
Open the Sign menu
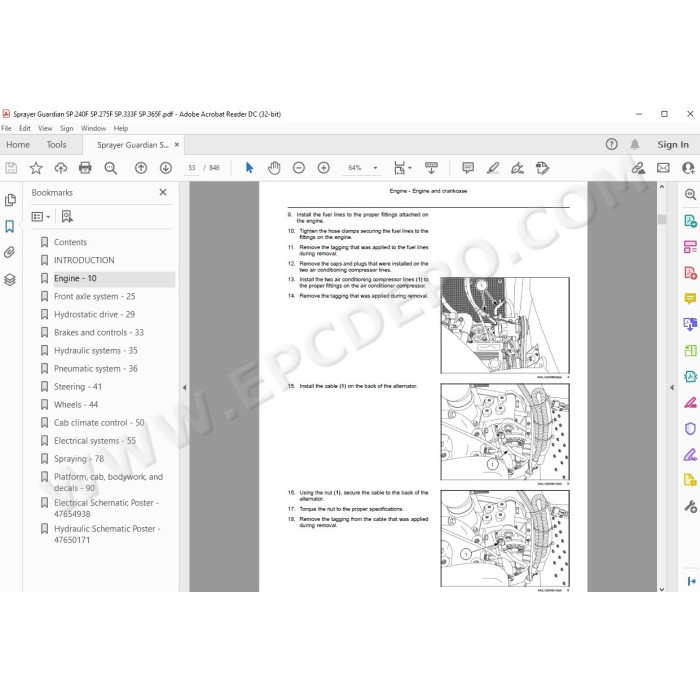pos(67,128)
